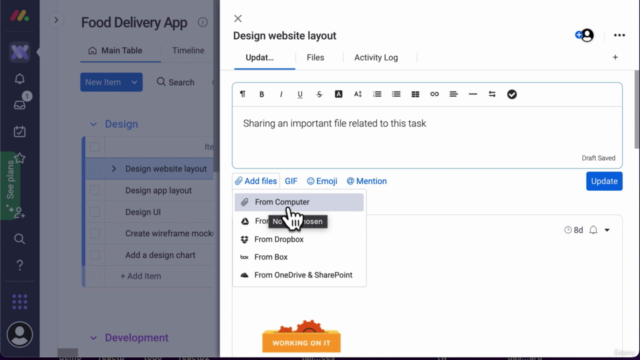Select the Design group header checkbox
Screen dimensions: 640x360
95,147
